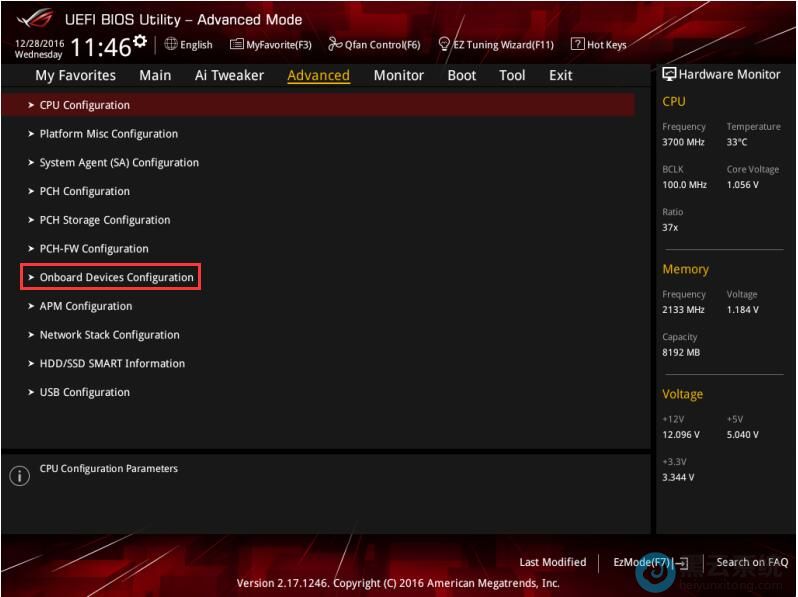Viewport: 798px width, 597px height.
Task: Expand Platform Misc Configuration arrow
Action: [31, 134]
